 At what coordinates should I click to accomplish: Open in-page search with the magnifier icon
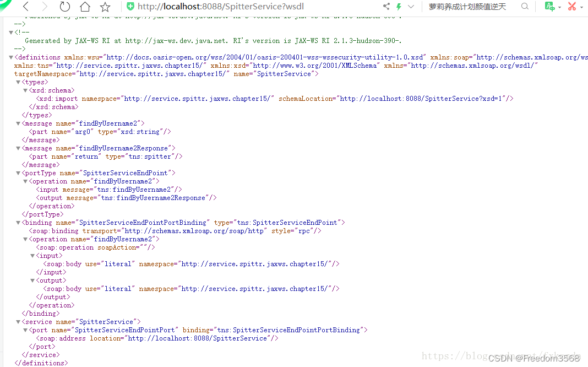524,6
